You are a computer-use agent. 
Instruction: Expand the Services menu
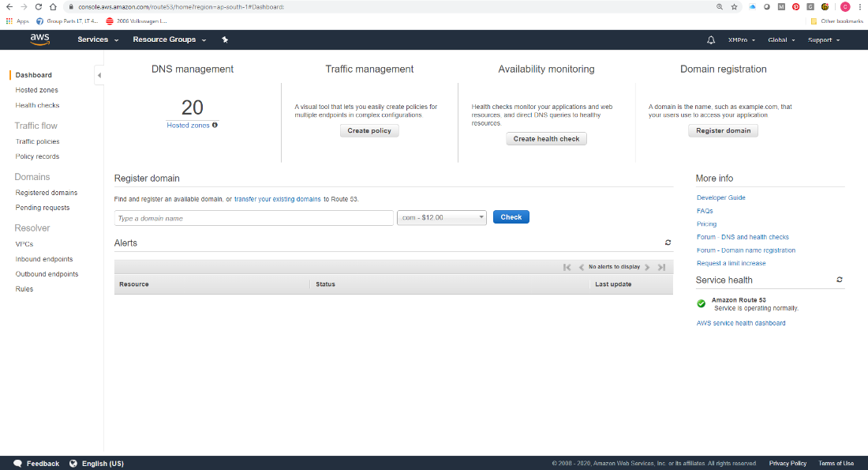[x=98, y=39]
